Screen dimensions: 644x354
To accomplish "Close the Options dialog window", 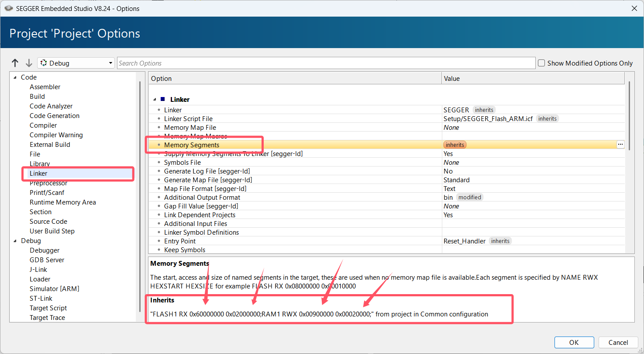I will point(634,8).
